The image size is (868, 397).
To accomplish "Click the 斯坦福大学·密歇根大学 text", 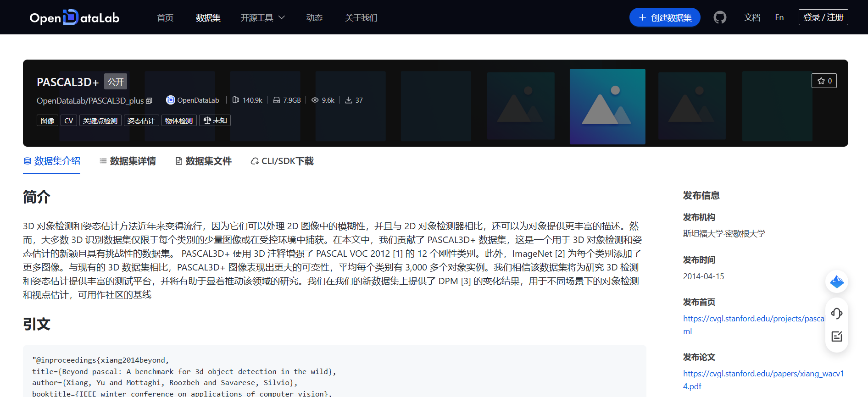I will (724, 233).
